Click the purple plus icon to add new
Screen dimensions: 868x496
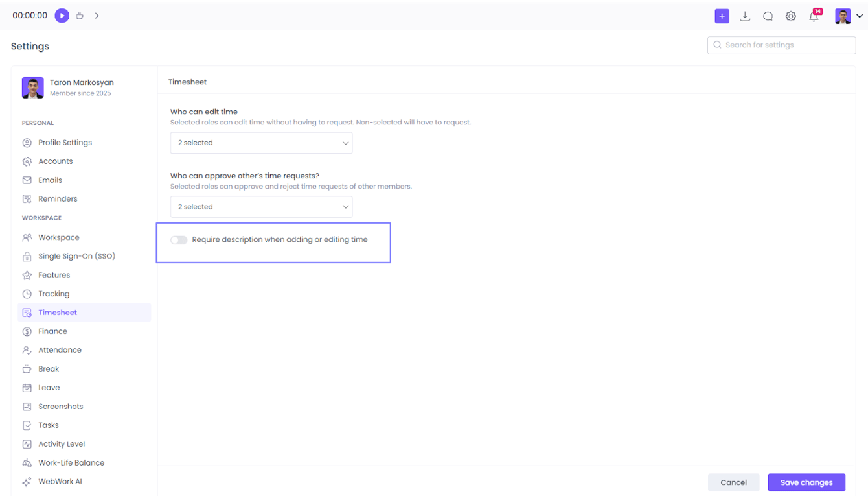pyautogui.click(x=722, y=16)
